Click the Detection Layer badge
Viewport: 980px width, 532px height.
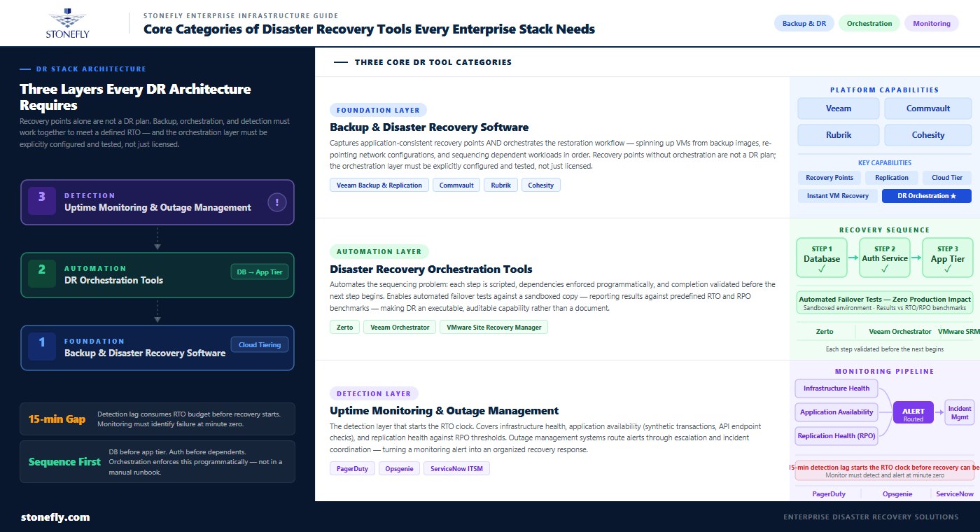(x=374, y=393)
